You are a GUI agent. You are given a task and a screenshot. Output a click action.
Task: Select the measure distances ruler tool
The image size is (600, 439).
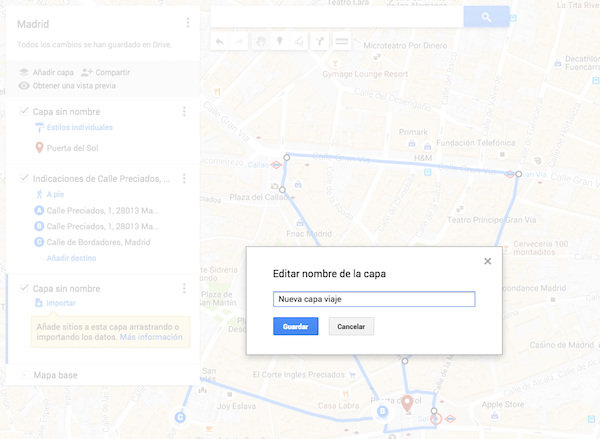(x=341, y=41)
